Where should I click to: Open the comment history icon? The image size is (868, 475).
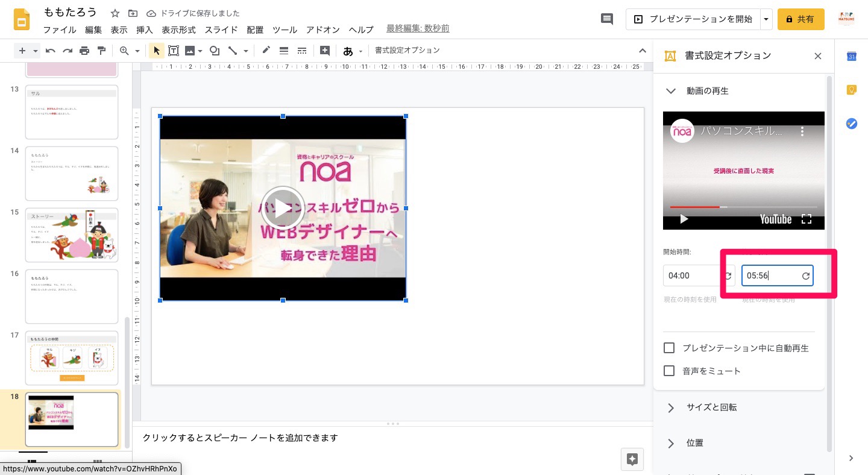point(607,19)
